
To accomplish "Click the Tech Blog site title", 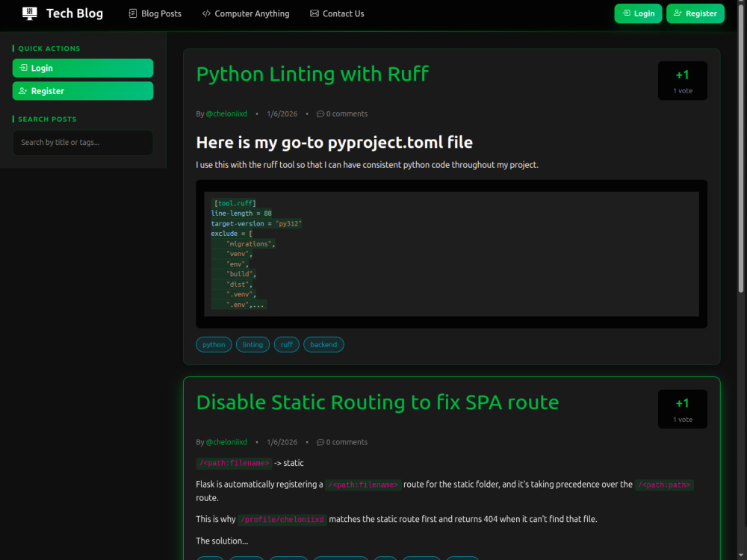I will coord(75,13).
